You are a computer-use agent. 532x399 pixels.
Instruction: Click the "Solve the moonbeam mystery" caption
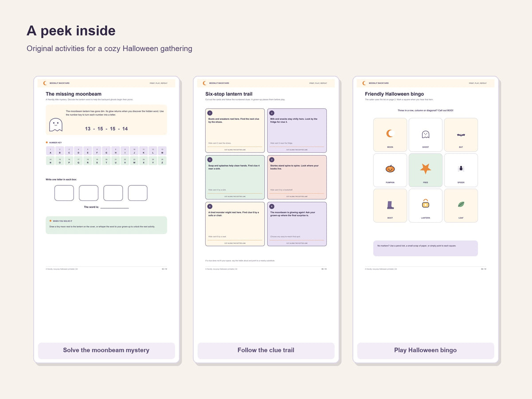coord(106,350)
